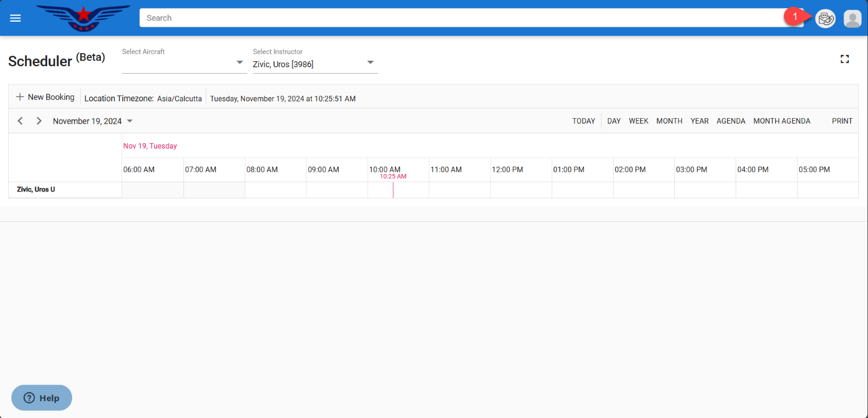
Task: Click the New Booking button
Action: point(45,97)
